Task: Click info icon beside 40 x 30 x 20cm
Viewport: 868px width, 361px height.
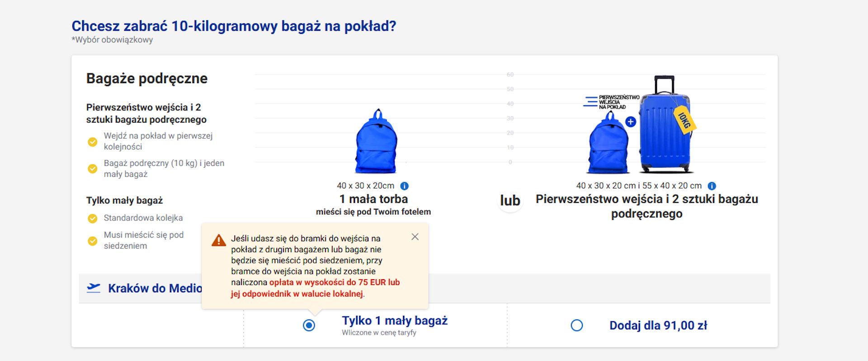Action: coord(405,186)
